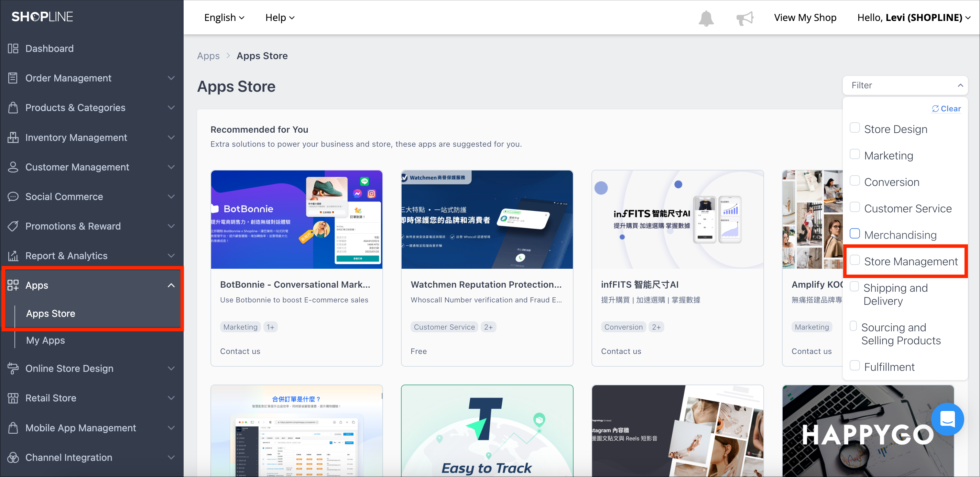Check the Fulfillment filter checkbox
The width and height of the screenshot is (980, 477).
pyautogui.click(x=854, y=365)
